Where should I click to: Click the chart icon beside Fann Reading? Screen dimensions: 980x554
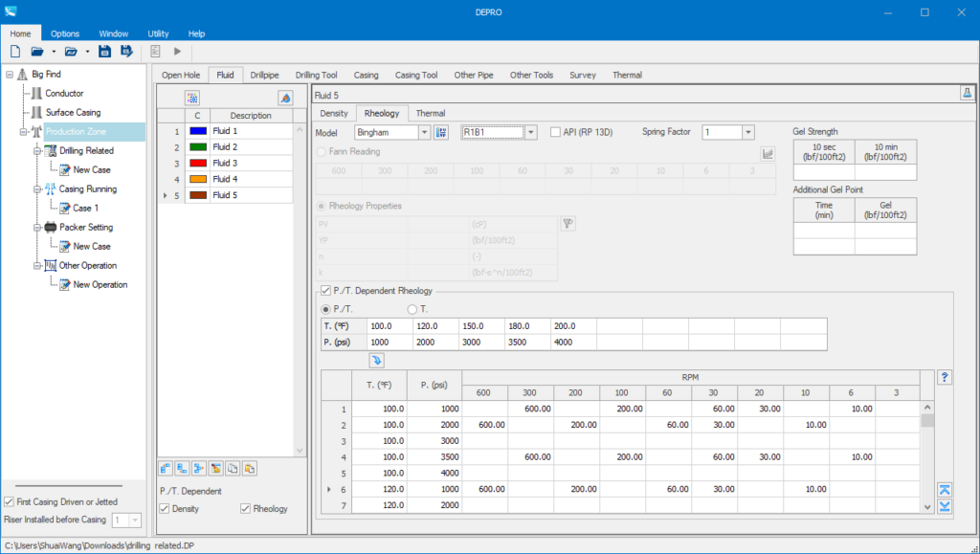point(768,154)
